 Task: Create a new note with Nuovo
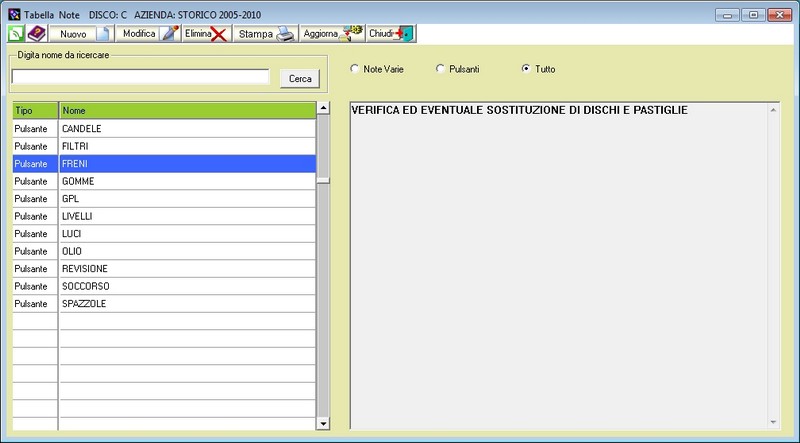click(82, 34)
